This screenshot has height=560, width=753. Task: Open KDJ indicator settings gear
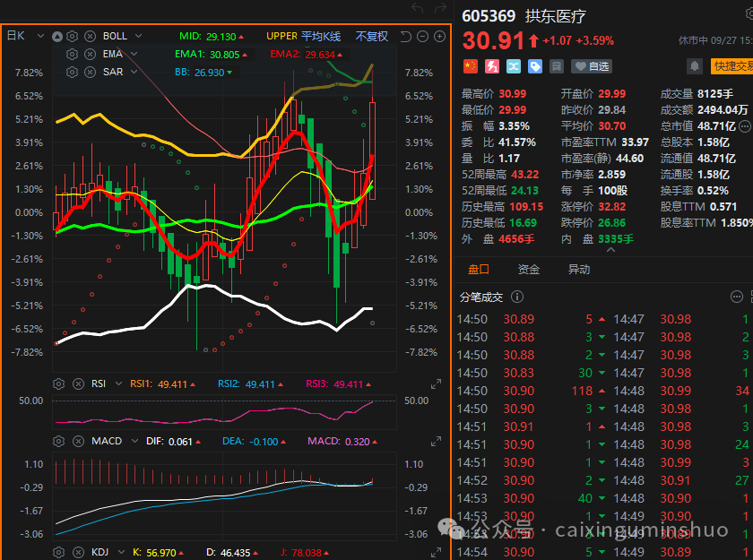pos(58,552)
